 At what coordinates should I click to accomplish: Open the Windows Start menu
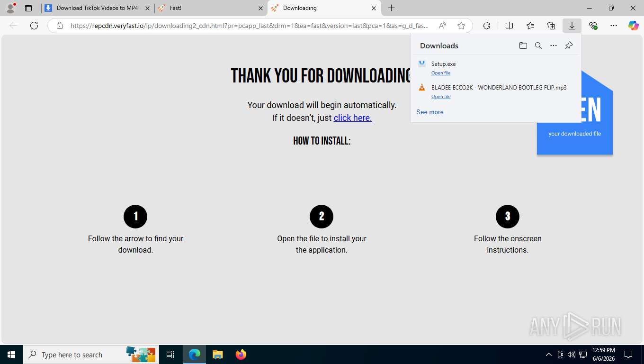point(11,355)
